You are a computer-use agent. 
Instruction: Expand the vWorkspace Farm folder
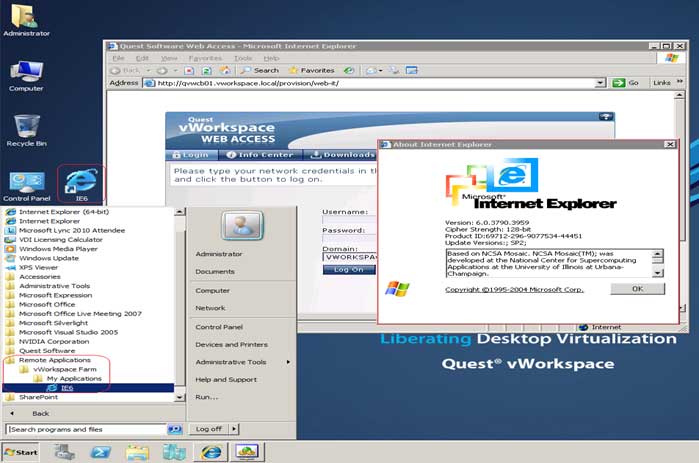65,369
